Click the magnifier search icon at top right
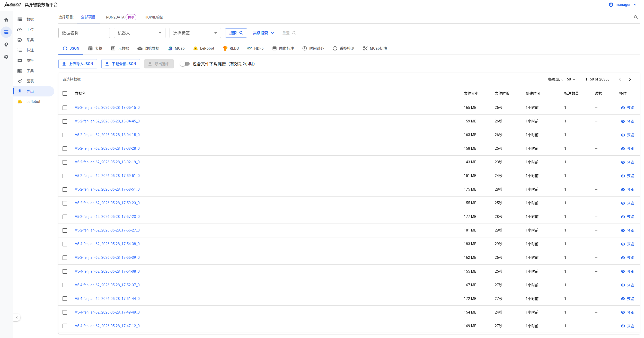The width and height of the screenshot is (644, 338). (636, 17)
